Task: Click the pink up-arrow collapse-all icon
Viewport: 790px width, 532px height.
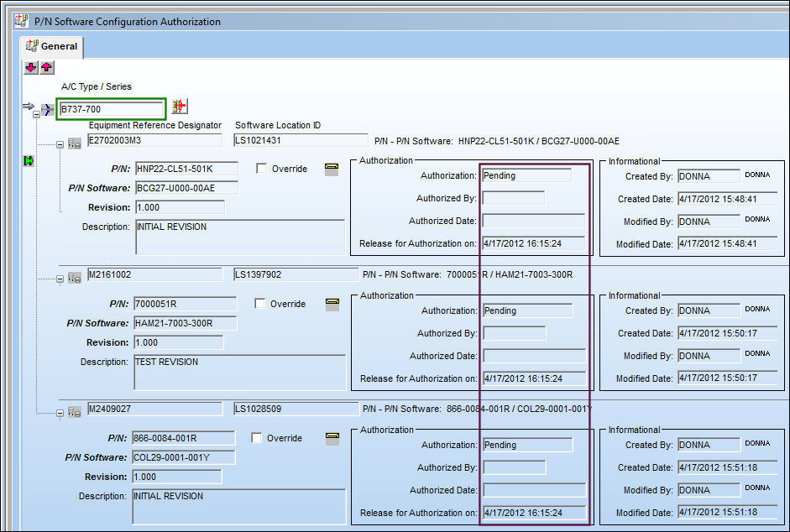Action: (47, 67)
